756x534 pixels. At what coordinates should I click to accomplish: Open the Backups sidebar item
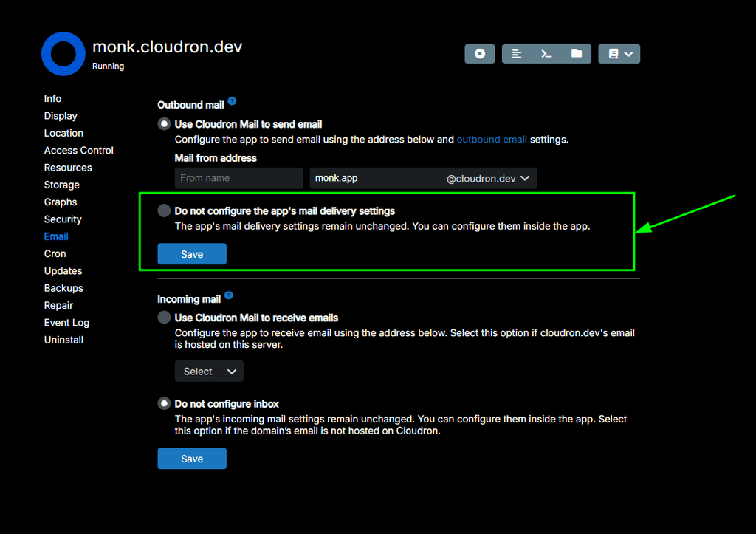pos(63,288)
